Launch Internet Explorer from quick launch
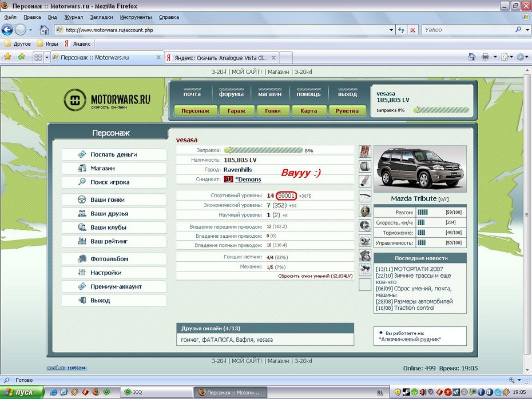The width and height of the screenshot is (532, 399). click(53, 392)
